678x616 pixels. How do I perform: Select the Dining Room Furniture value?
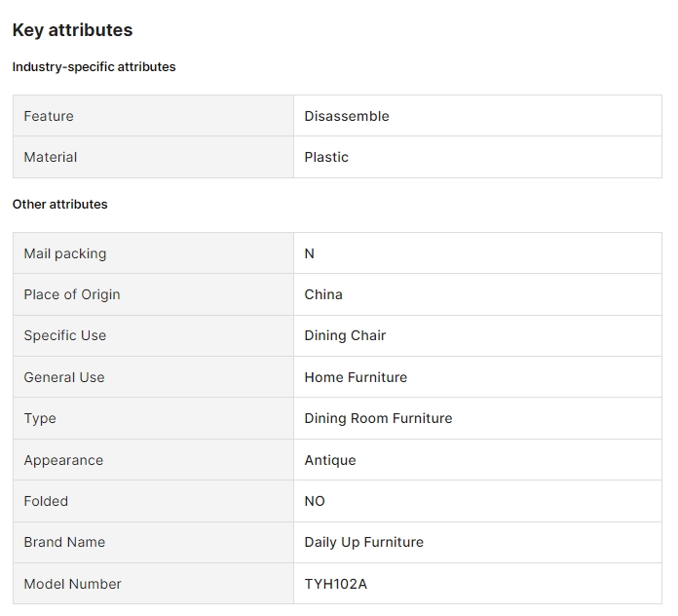(378, 418)
